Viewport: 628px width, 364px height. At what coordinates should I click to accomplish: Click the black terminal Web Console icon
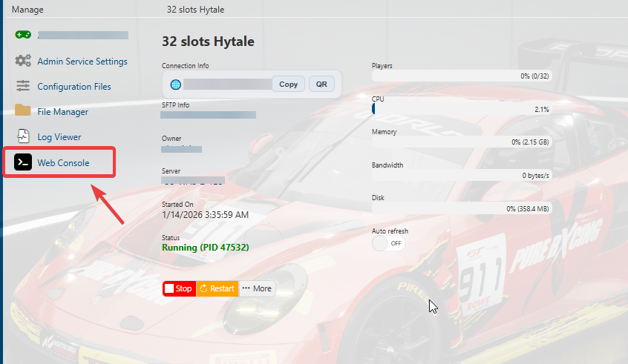[x=23, y=162]
